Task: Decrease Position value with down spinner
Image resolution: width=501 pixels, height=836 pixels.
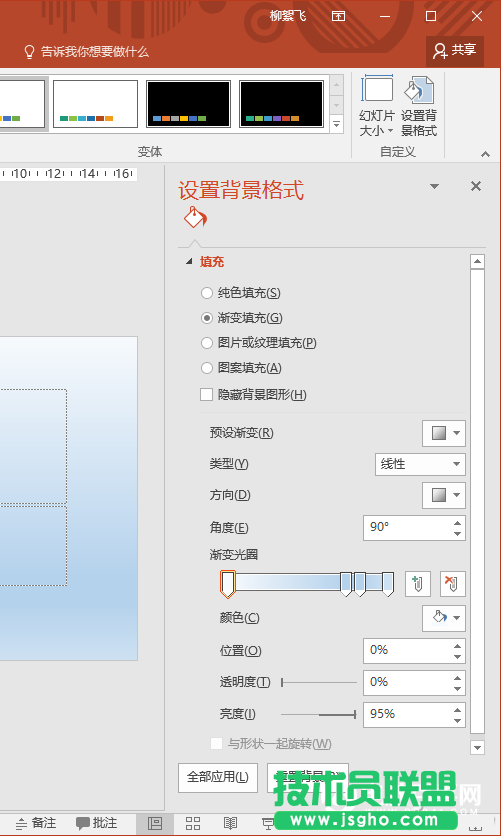Action: (x=457, y=656)
